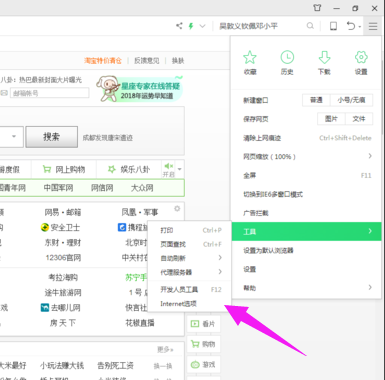Open 安全卫士 link with shield icon

click(x=60, y=227)
